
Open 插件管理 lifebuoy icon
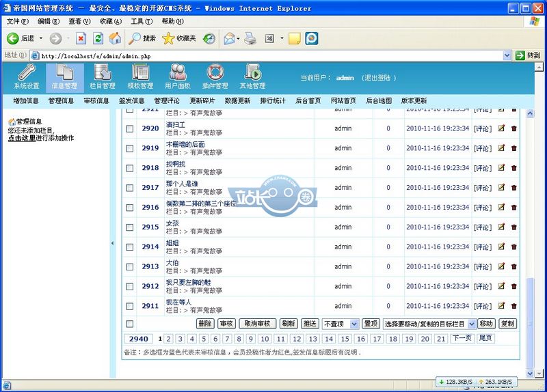click(x=215, y=77)
